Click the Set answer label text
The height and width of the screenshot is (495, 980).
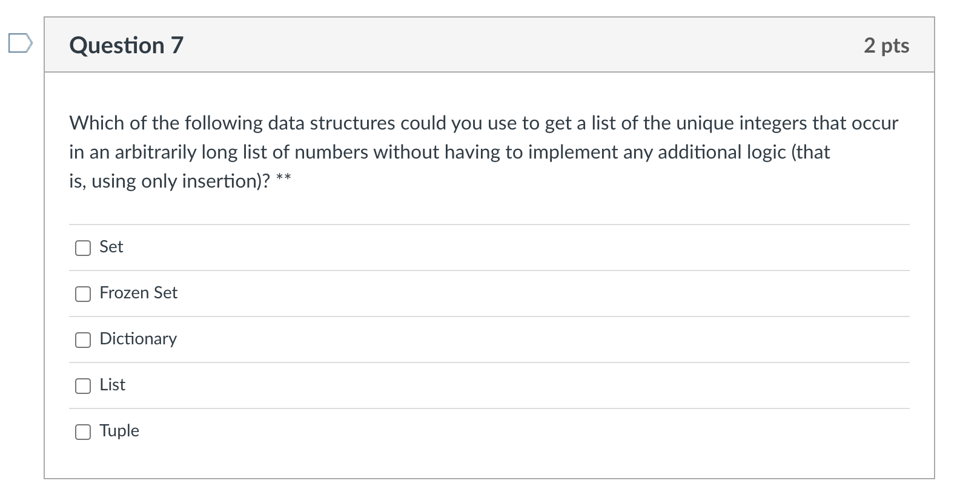pos(111,247)
